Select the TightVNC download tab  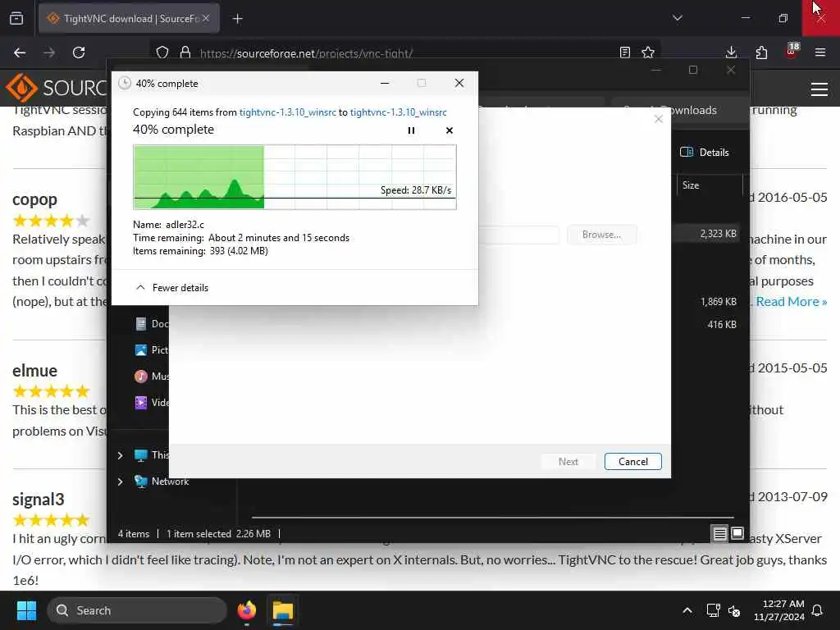click(129, 18)
